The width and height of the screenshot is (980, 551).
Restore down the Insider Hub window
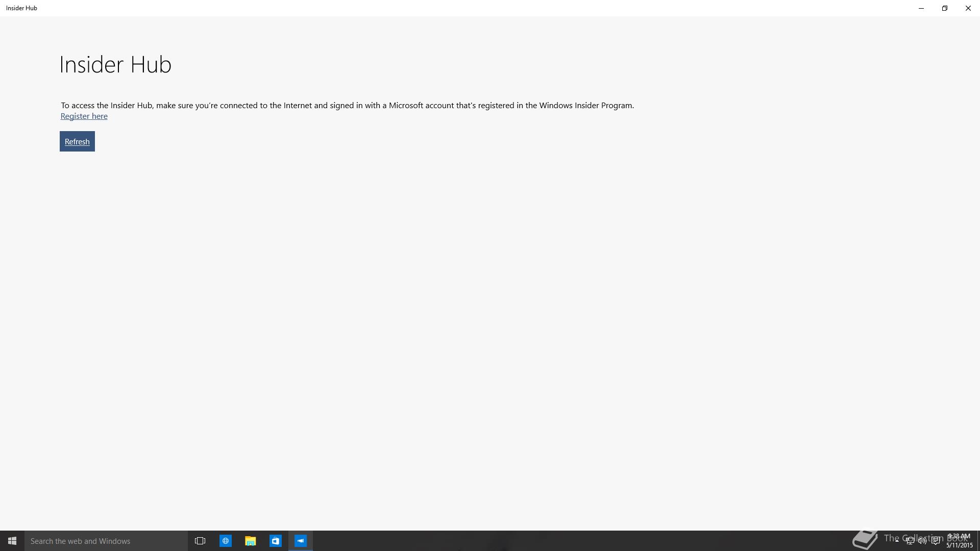tap(945, 8)
